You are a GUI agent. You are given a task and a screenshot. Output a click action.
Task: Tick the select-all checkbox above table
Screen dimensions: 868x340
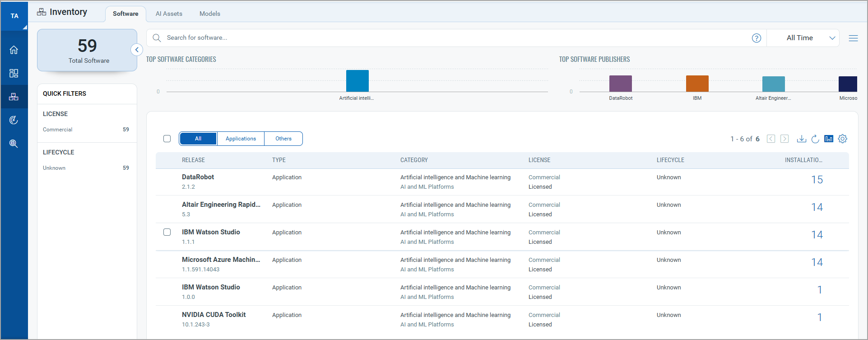167,139
